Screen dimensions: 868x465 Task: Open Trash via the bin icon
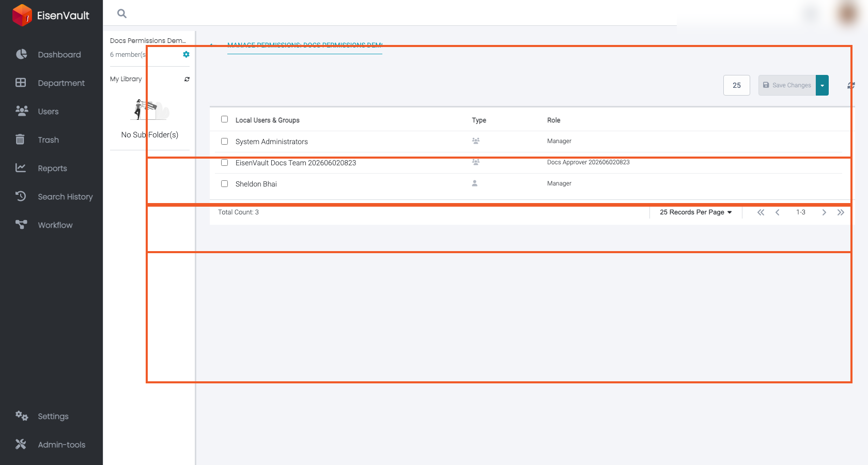click(x=20, y=139)
